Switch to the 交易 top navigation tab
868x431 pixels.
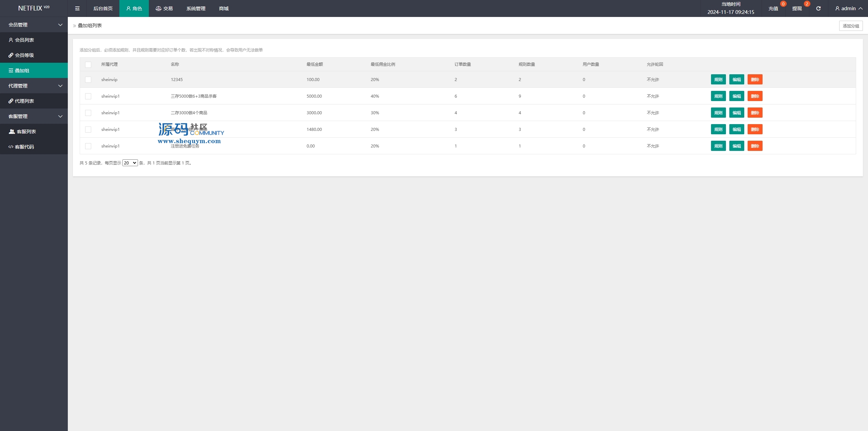tap(164, 8)
